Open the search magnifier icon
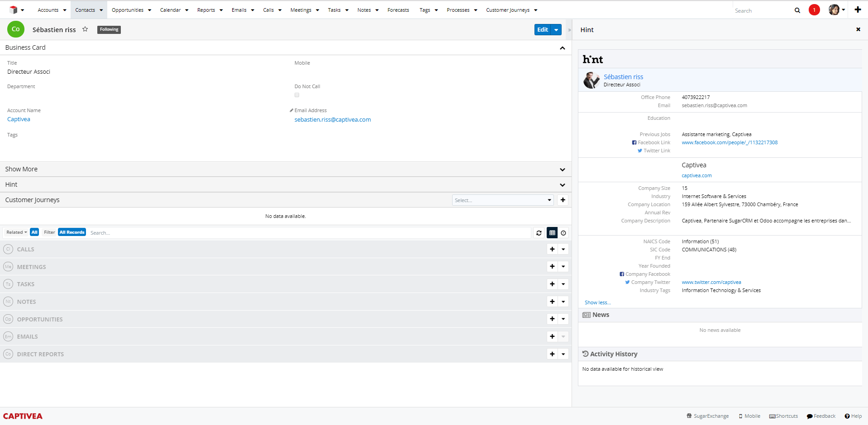The image size is (868, 425). pos(797,10)
